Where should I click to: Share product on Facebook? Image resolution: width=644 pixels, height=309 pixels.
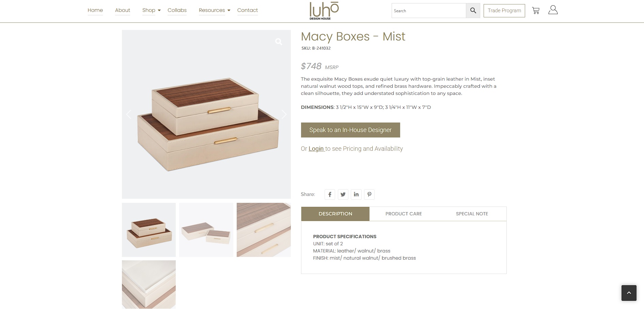330,194
